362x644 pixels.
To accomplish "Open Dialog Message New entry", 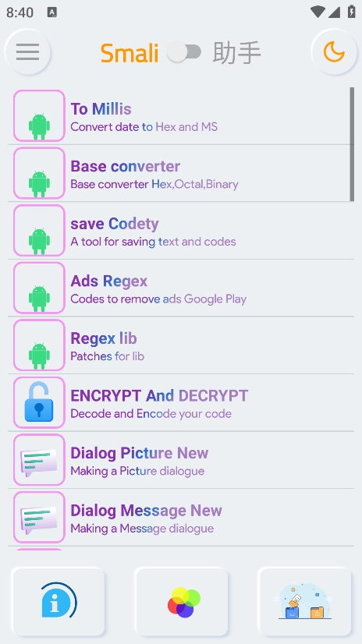I will (x=181, y=518).
